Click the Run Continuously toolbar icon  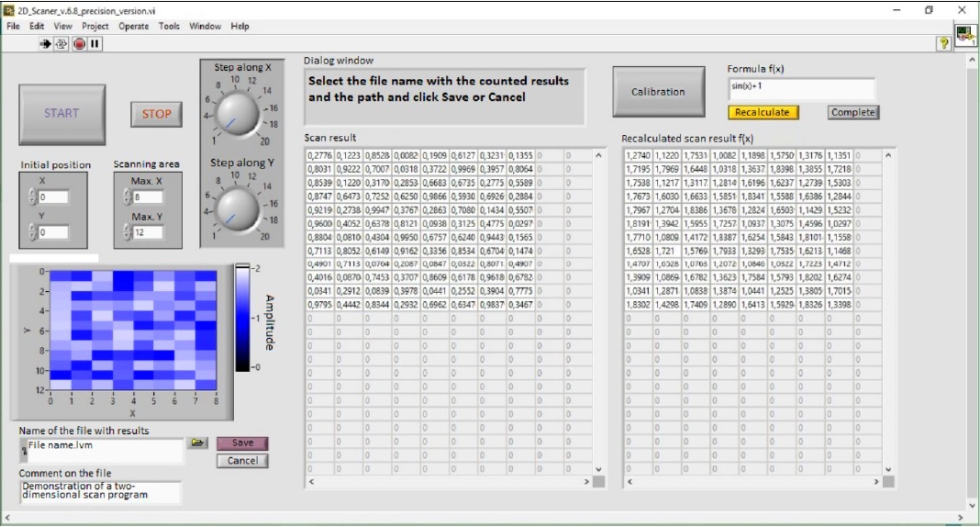pyautogui.click(x=61, y=43)
